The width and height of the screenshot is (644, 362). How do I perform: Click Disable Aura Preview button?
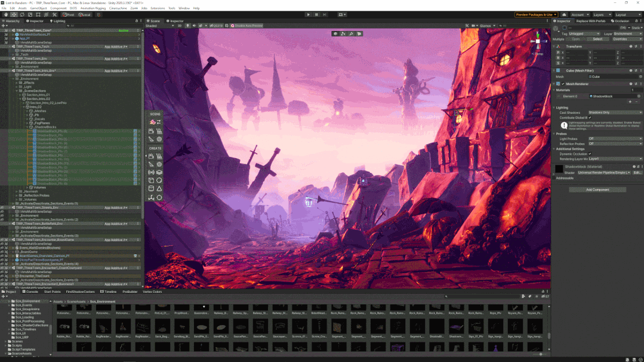(x=247, y=26)
